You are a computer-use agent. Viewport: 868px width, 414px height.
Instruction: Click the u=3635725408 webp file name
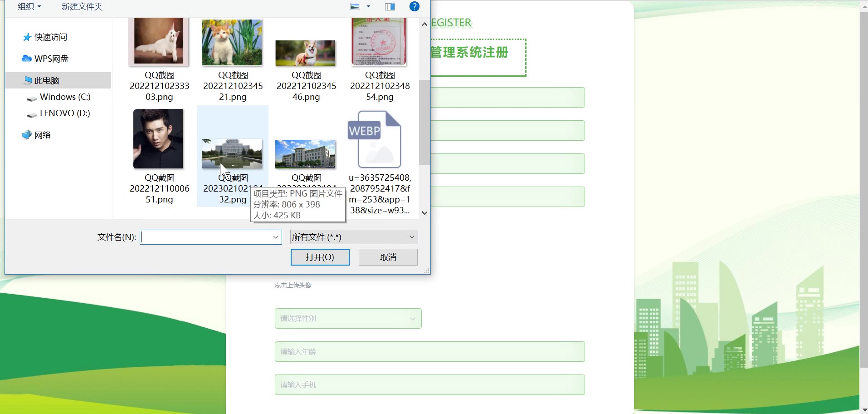(x=380, y=194)
